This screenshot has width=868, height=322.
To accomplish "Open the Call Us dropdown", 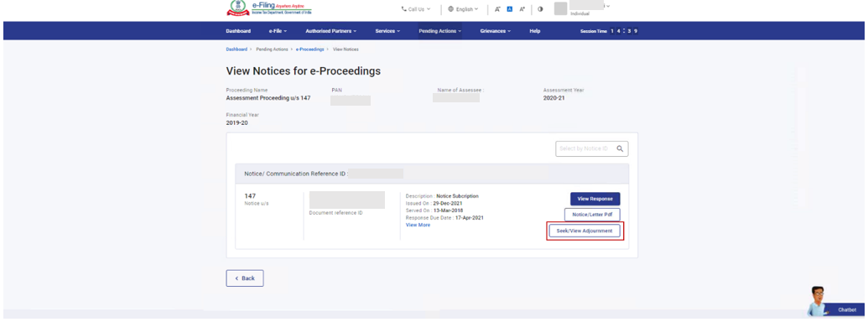I will [416, 9].
